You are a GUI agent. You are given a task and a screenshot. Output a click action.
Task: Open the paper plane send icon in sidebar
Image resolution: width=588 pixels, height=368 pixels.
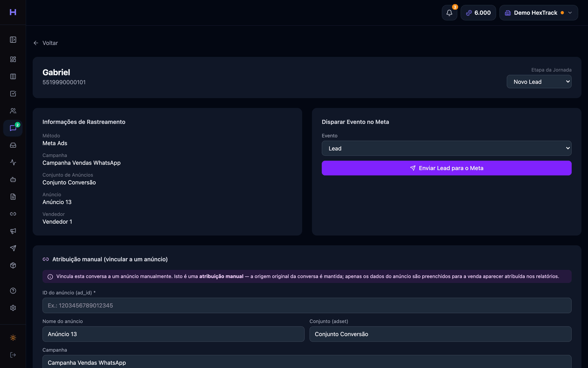pos(13,248)
